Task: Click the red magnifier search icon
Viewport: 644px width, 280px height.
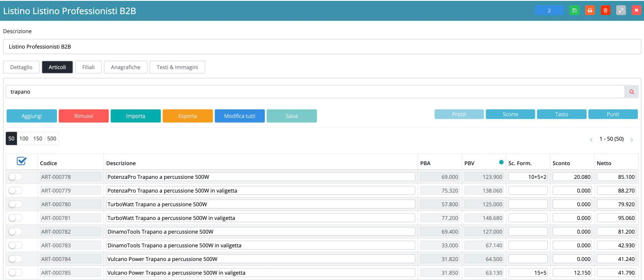Action: tap(632, 92)
